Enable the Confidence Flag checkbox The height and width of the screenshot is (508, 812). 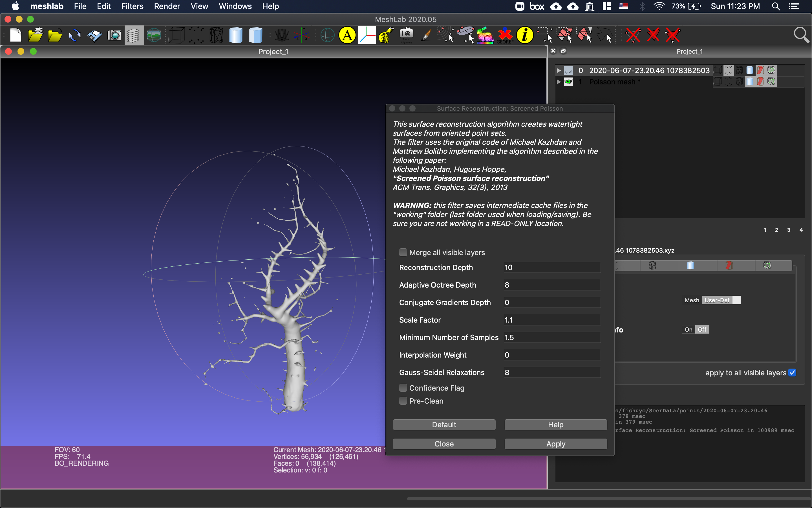403,388
